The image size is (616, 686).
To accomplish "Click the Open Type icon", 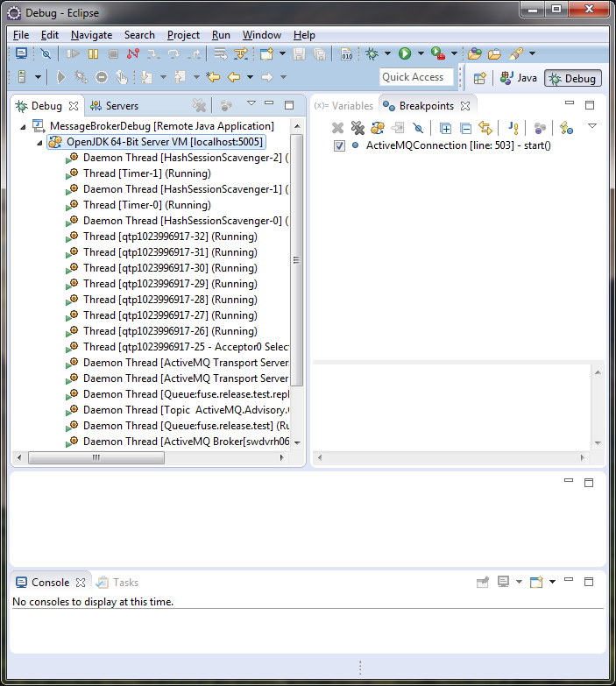I will 475,53.
